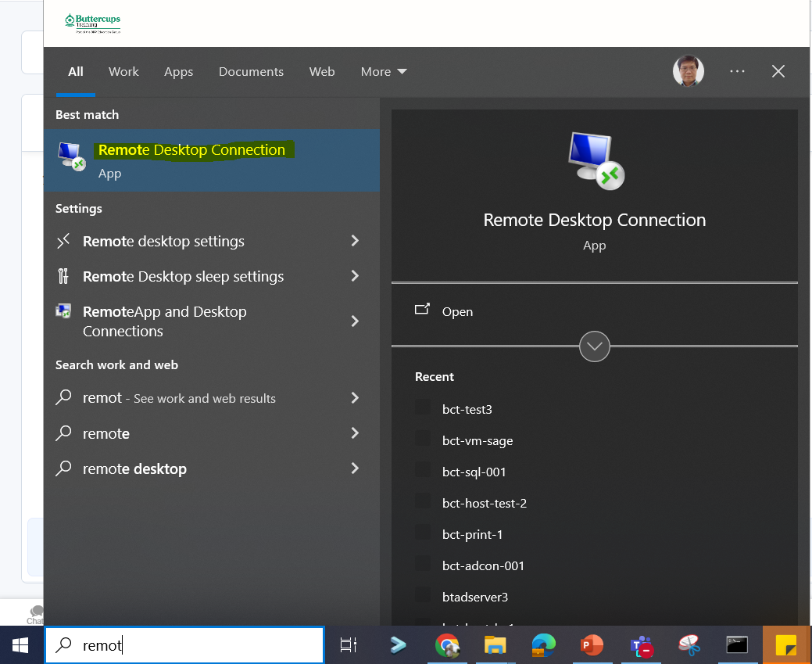Switch to the Documents search tab

click(x=251, y=71)
